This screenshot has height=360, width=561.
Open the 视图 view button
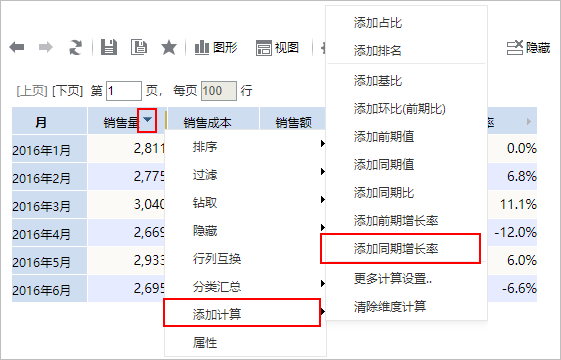(277, 47)
